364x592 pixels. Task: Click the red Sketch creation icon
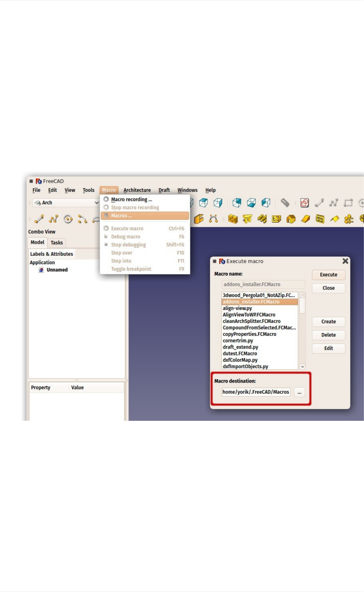[x=305, y=202]
